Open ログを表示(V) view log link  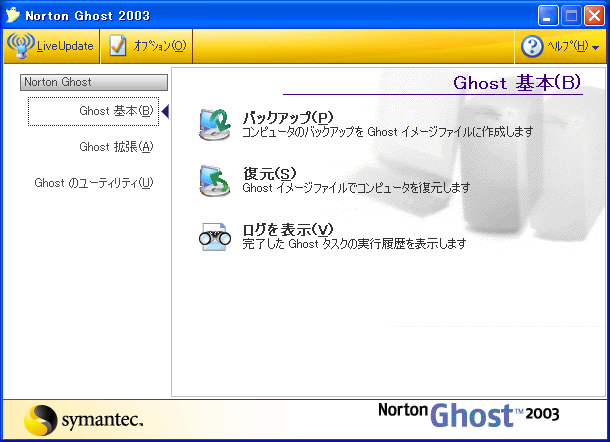click(x=288, y=230)
